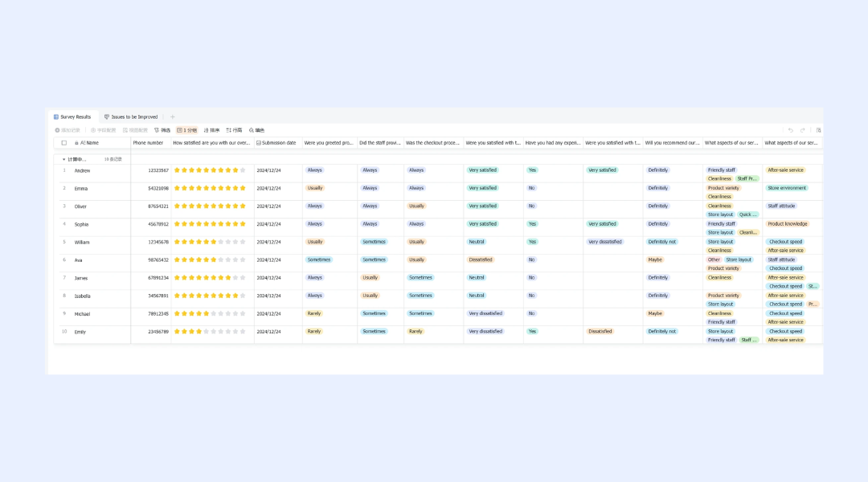Click the Phone number column header
868x482 pixels.
coord(149,143)
